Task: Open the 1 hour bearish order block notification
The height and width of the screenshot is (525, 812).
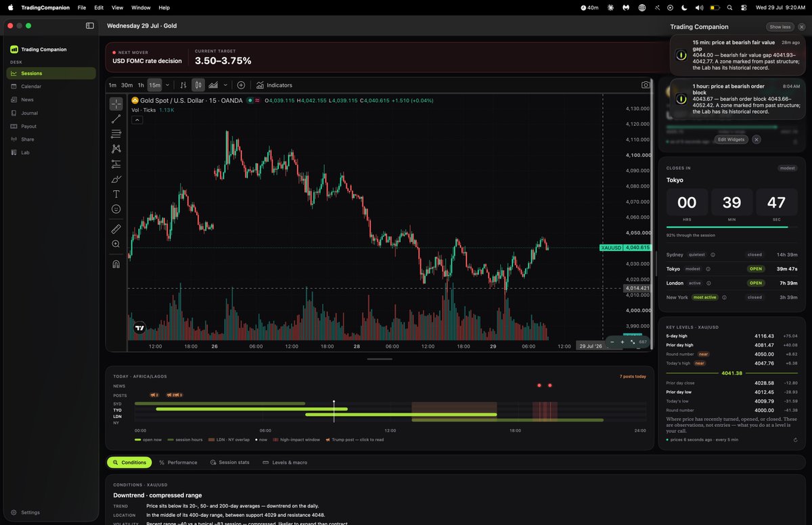Action: click(738, 99)
